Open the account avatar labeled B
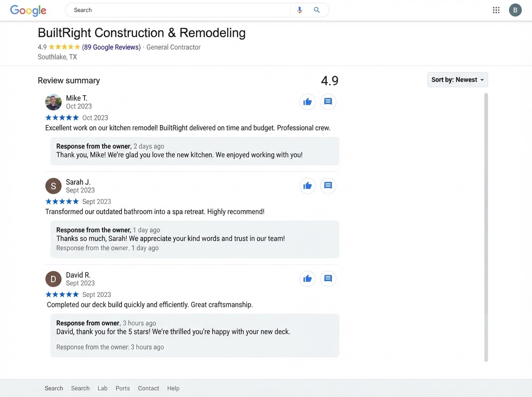Screen dimensions: 532x397 [515, 10]
